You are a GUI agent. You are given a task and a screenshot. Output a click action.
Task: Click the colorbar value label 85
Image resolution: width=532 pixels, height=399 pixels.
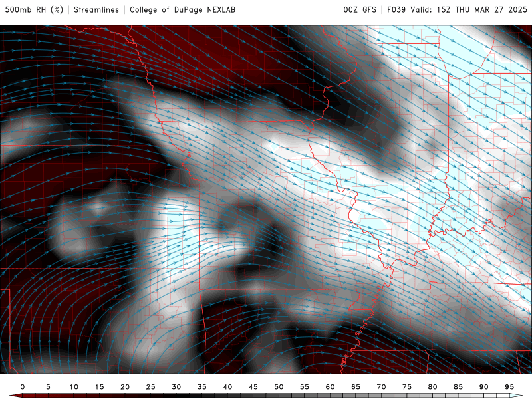point(458,387)
